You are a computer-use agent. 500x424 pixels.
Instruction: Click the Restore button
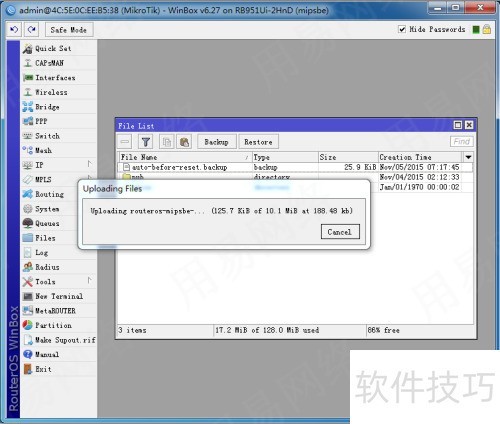[258, 142]
